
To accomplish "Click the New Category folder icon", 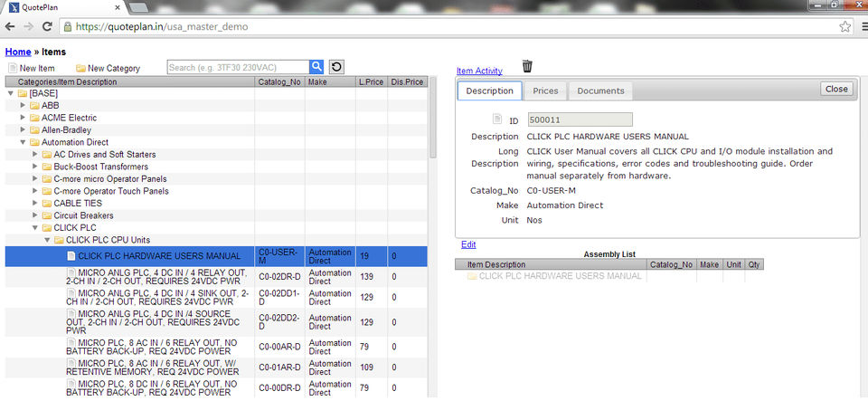I will point(80,68).
